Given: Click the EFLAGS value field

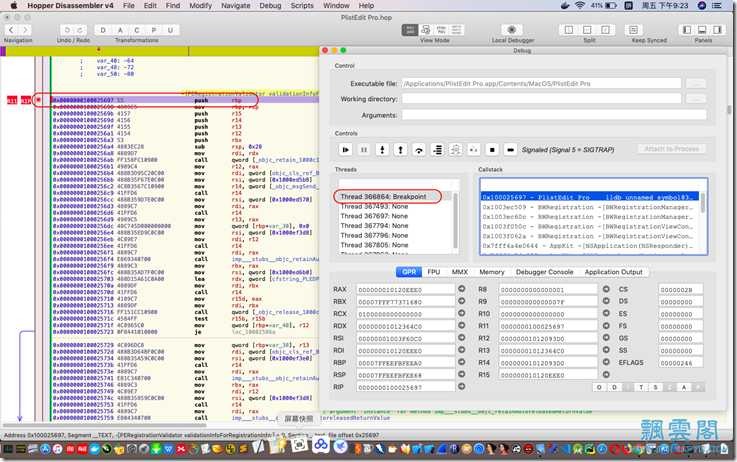Looking at the screenshot, I should click(x=681, y=363).
